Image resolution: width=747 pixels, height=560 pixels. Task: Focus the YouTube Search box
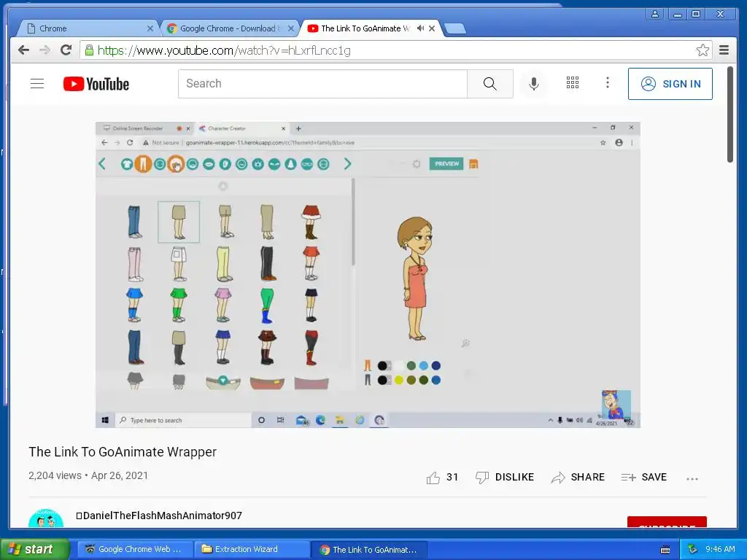pos(322,84)
